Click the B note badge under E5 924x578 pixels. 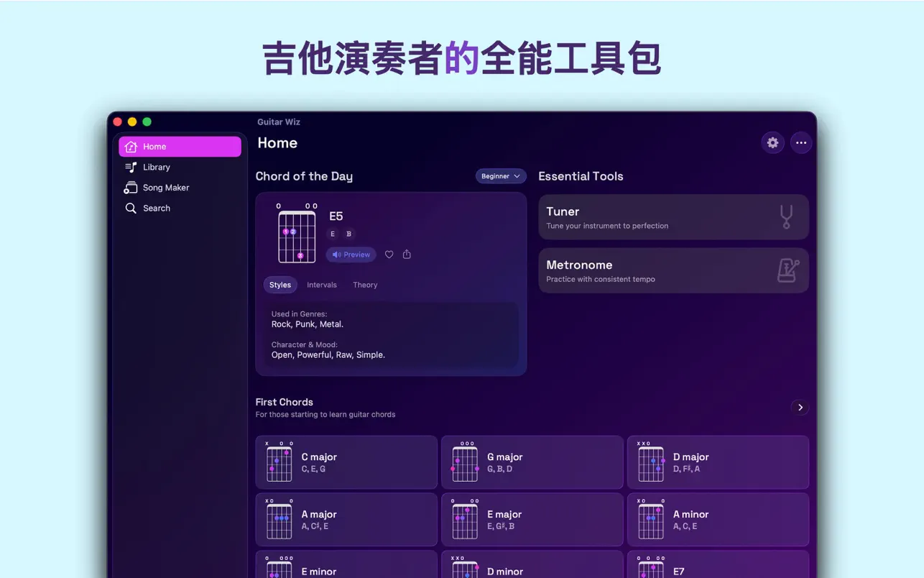tap(349, 234)
